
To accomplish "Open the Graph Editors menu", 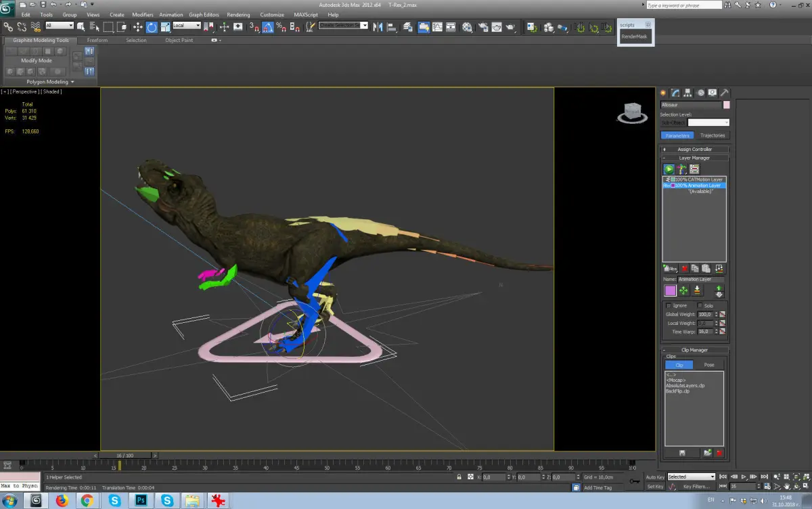I will (x=204, y=14).
